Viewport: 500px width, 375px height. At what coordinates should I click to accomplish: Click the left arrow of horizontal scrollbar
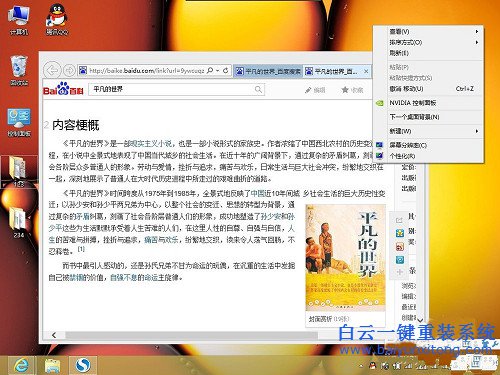click(54, 335)
